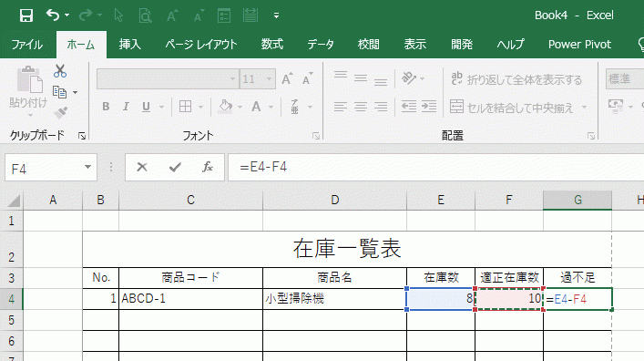Open the クリップボード dialog launcher
This screenshot has width=644, height=361.
(82, 136)
